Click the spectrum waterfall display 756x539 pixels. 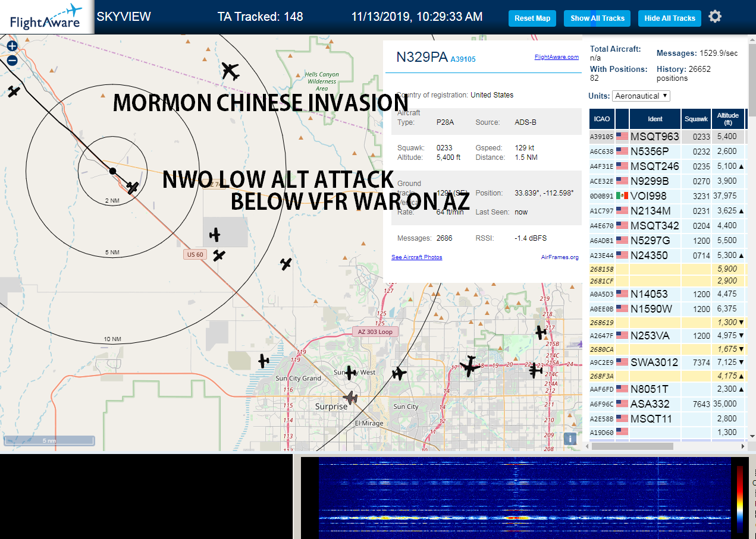525,497
